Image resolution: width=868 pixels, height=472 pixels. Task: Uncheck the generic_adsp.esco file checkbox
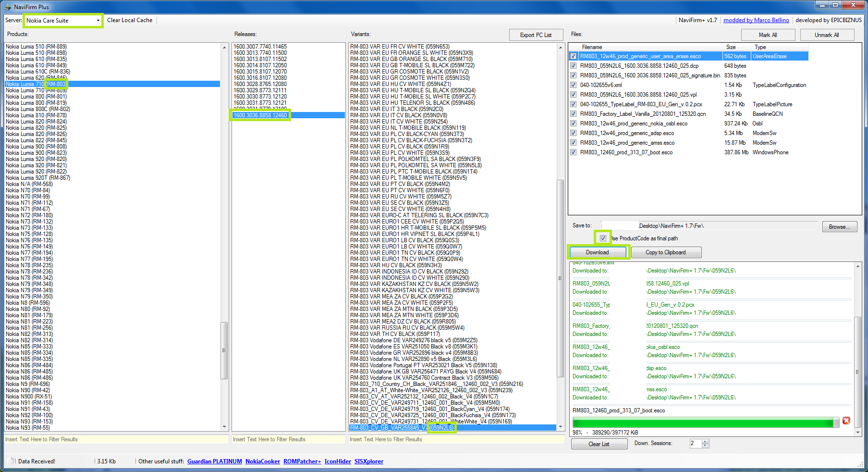coord(573,133)
